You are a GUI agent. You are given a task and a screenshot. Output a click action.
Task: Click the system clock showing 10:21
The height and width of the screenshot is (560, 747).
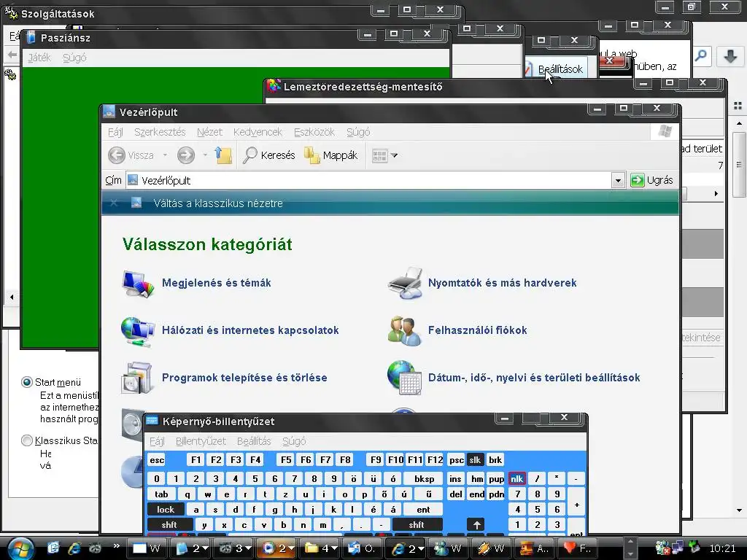[722, 548]
